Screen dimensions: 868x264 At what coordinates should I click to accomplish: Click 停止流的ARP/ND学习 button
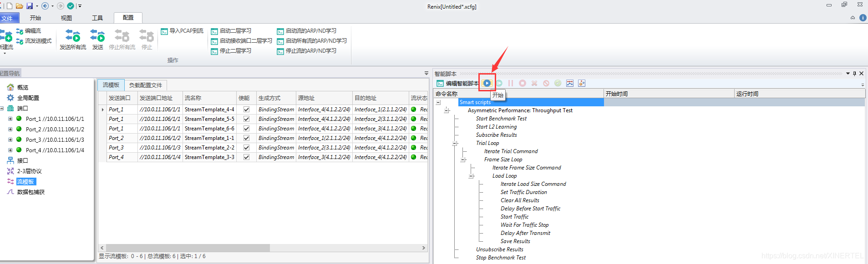coord(307,51)
